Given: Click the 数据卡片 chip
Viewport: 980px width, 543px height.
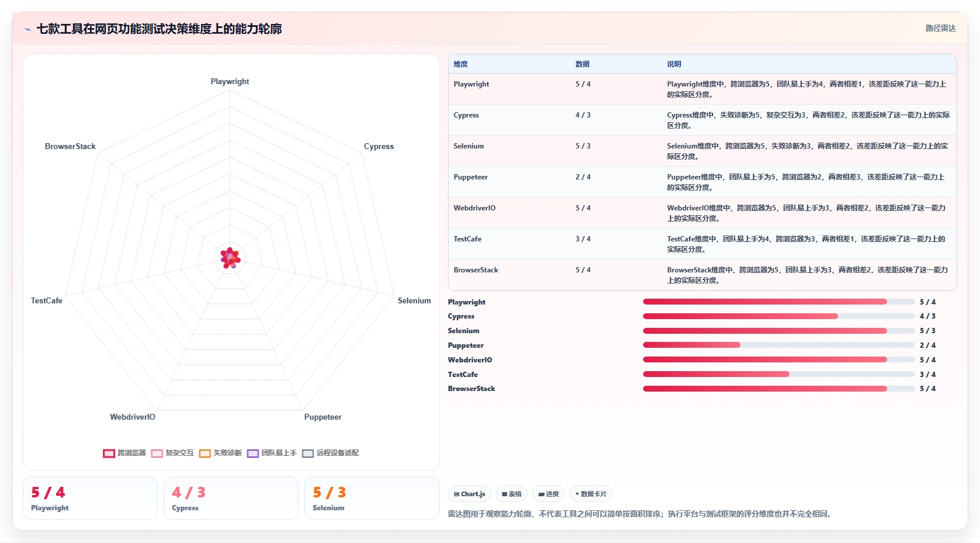Looking at the screenshot, I should coord(591,494).
